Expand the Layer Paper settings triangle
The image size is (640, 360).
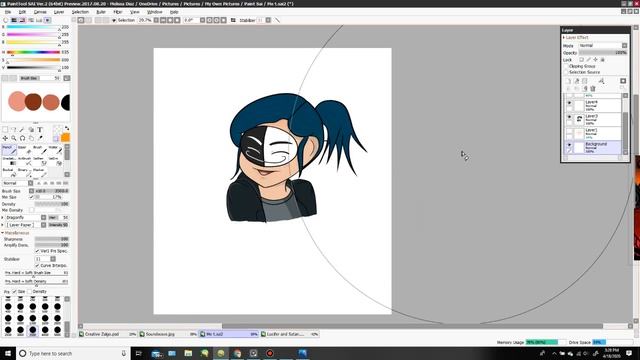3,225
